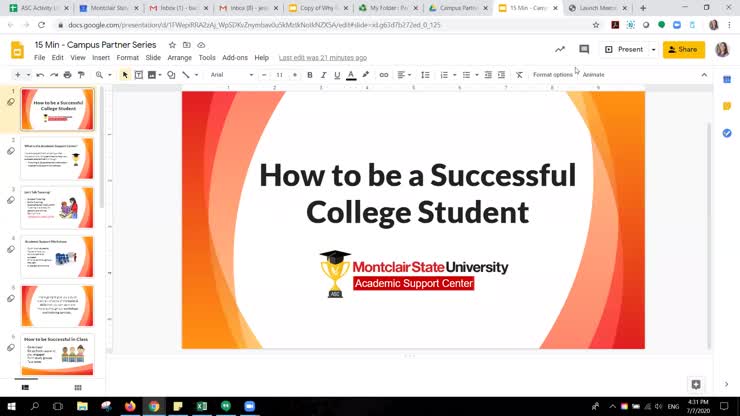Choose the Select cursor tool
Screen dimensions: 740x416
tap(125, 75)
